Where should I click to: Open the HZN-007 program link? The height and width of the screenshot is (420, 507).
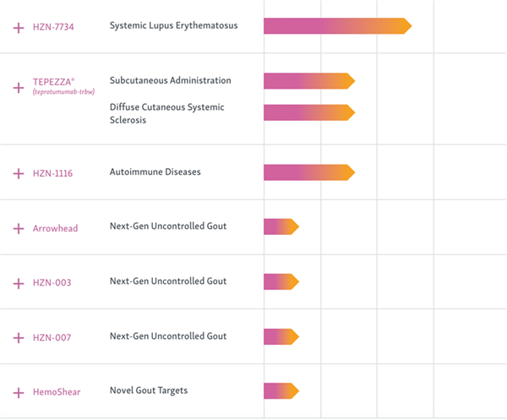[52, 337]
